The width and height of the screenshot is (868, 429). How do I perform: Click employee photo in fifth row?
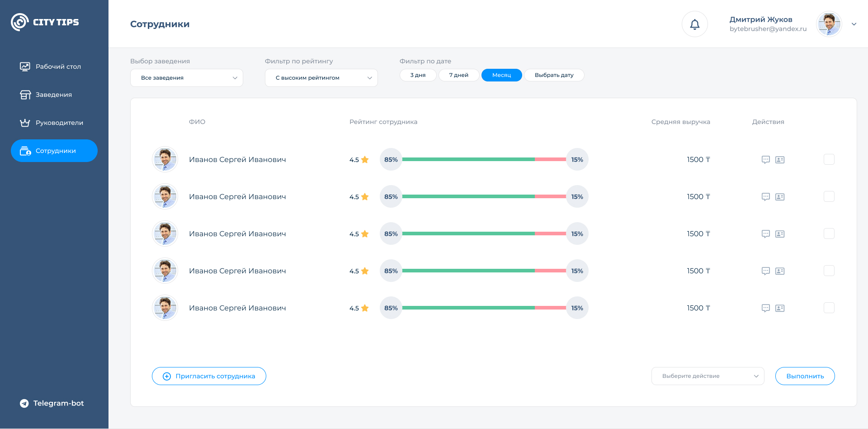tap(165, 308)
